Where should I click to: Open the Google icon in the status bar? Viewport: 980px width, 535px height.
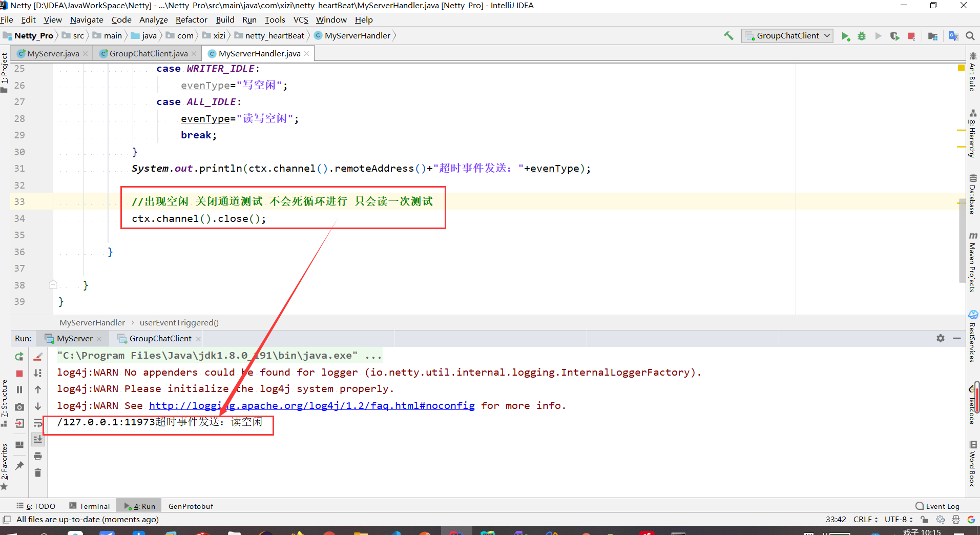click(971, 520)
